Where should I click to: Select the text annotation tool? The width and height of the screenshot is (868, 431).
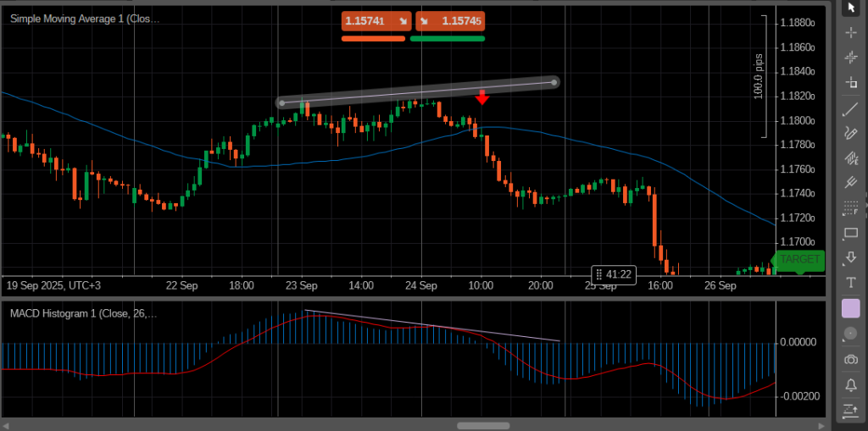851,282
